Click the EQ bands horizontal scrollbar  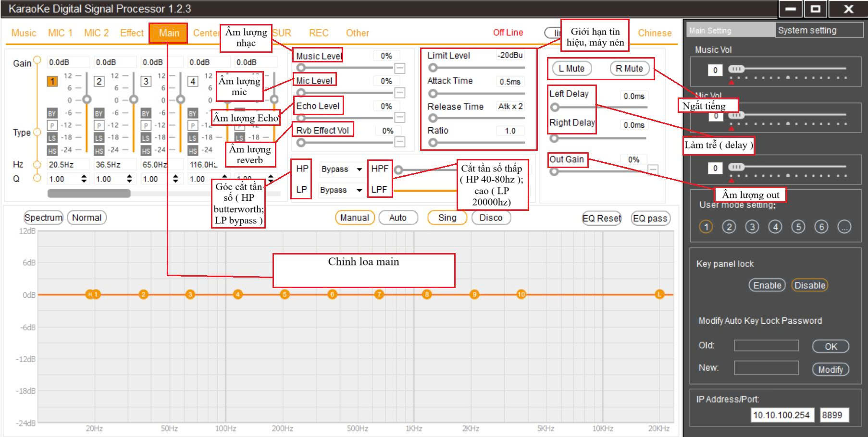89,193
